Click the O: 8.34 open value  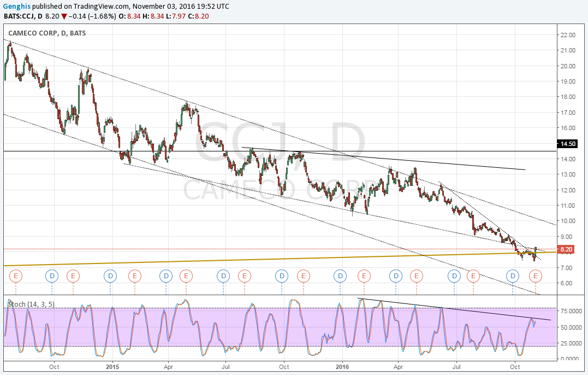(x=129, y=16)
